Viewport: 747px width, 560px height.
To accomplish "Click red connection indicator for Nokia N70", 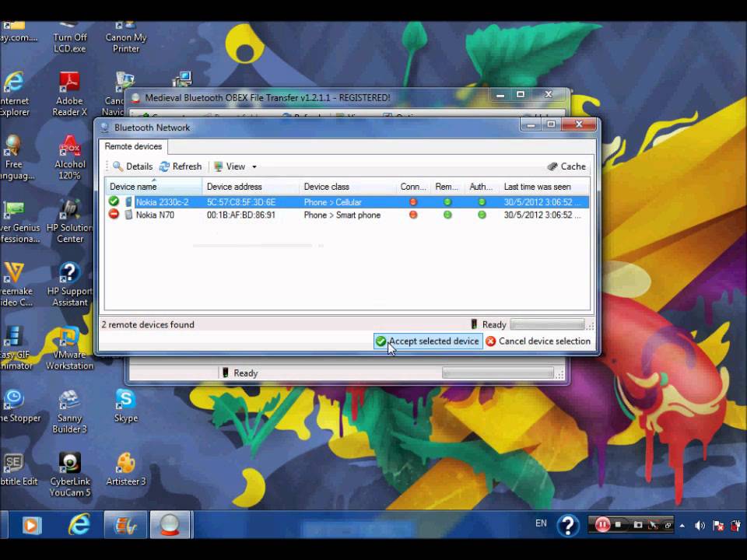I will [413, 215].
